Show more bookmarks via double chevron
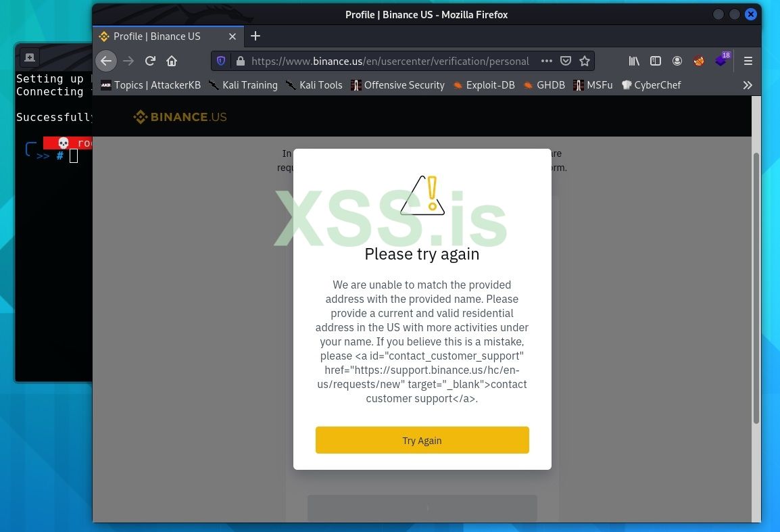The height and width of the screenshot is (532, 780). [747, 85]
